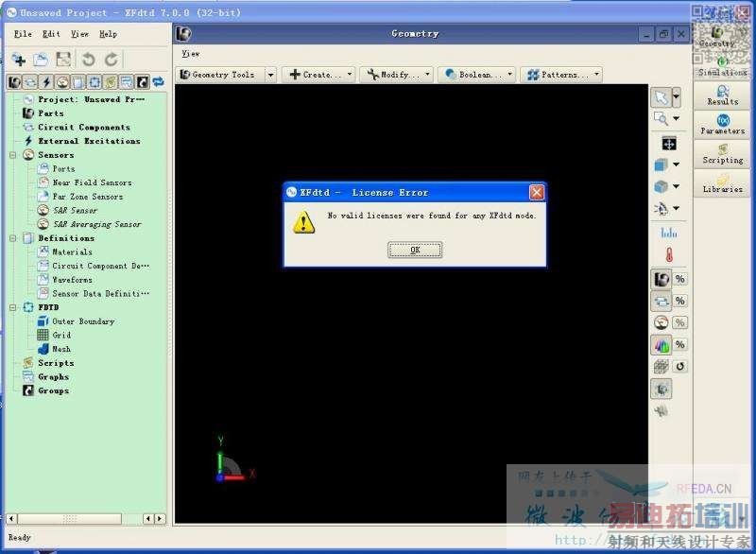Viewport: 756px width, 554px height.
Task: Select SAR Averaging Sensor item
Action: tap(97, 224)
